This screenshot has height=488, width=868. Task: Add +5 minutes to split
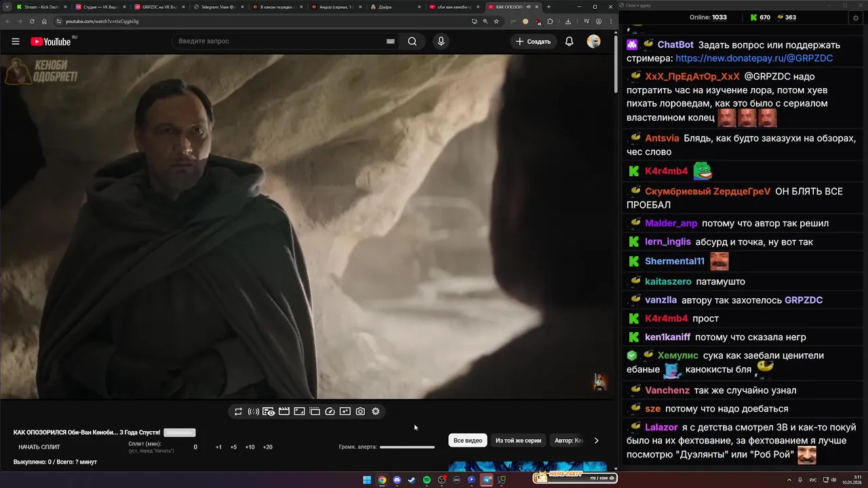[233, 447]
